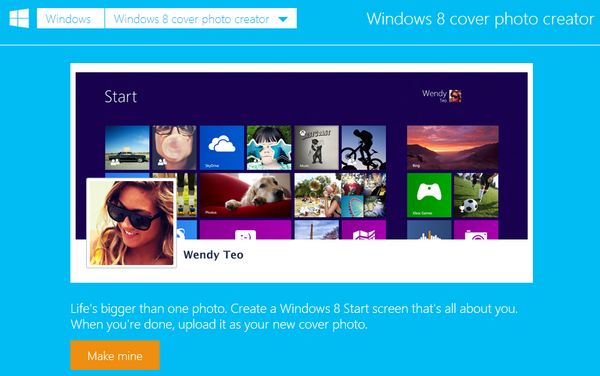Select the picnic collage photo tile
The height and width of the screenshot is (376, 600).
[340, 195]
